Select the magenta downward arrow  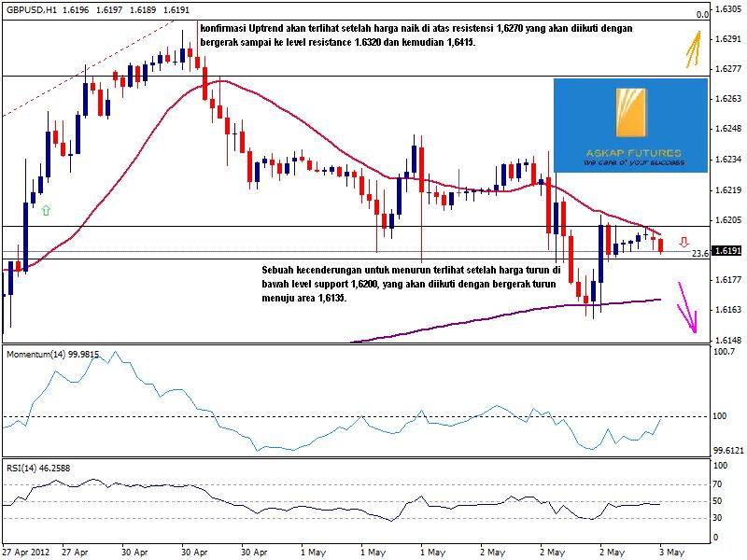pos(690,309)
